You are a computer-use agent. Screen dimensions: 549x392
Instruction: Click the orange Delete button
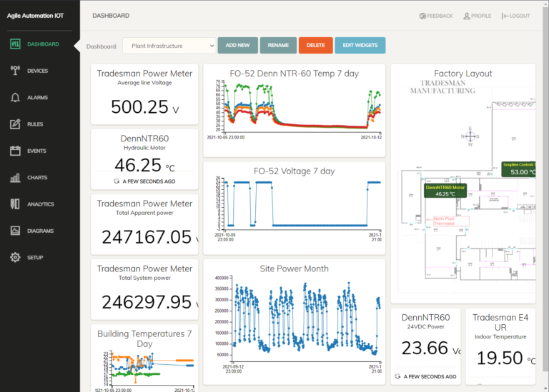pyautogui.click(x=315, y=46)
